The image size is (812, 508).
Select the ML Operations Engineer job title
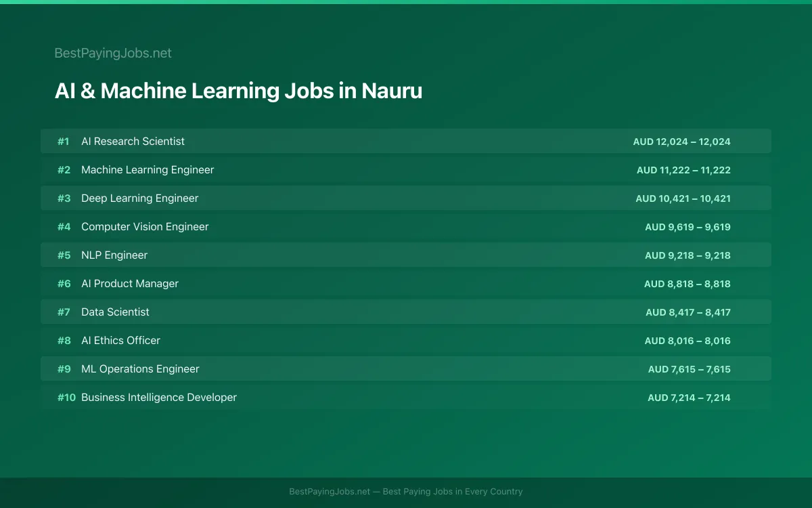point(140,369)
